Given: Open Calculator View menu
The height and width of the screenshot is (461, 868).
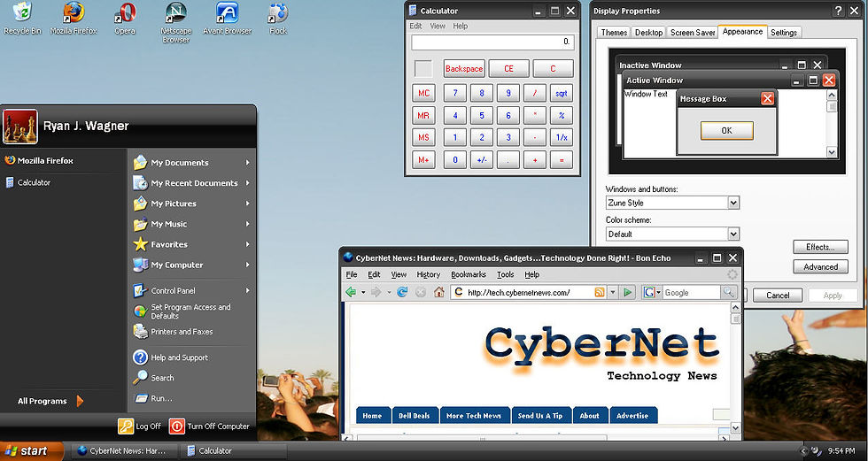Looking at the screenshot, I should (x=438, y=26).
